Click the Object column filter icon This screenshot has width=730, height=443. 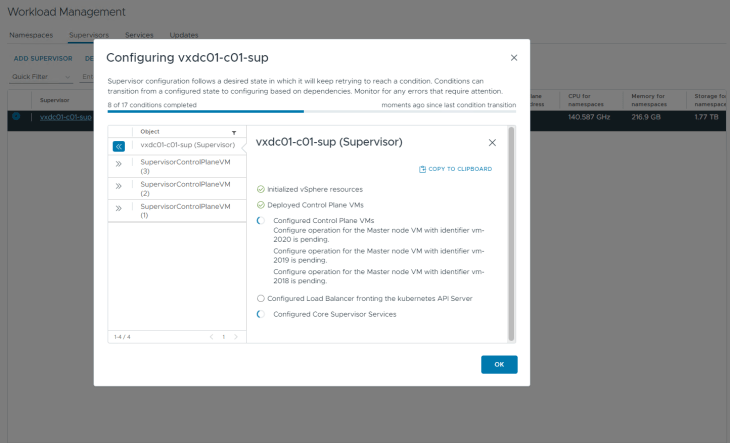234,132
